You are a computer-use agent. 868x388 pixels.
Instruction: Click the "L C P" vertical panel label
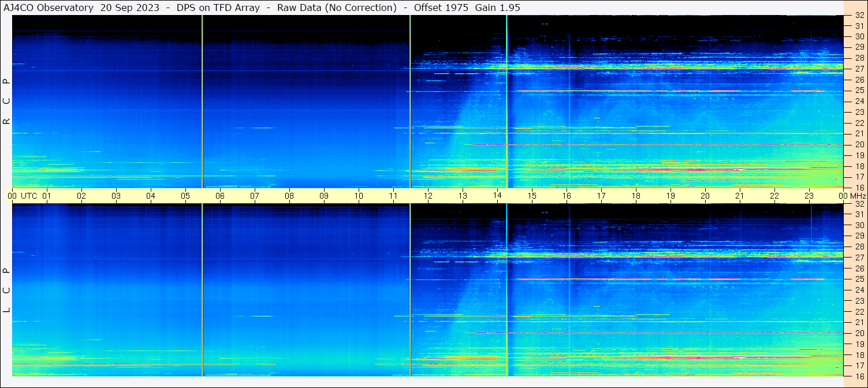tap(6, 290)
